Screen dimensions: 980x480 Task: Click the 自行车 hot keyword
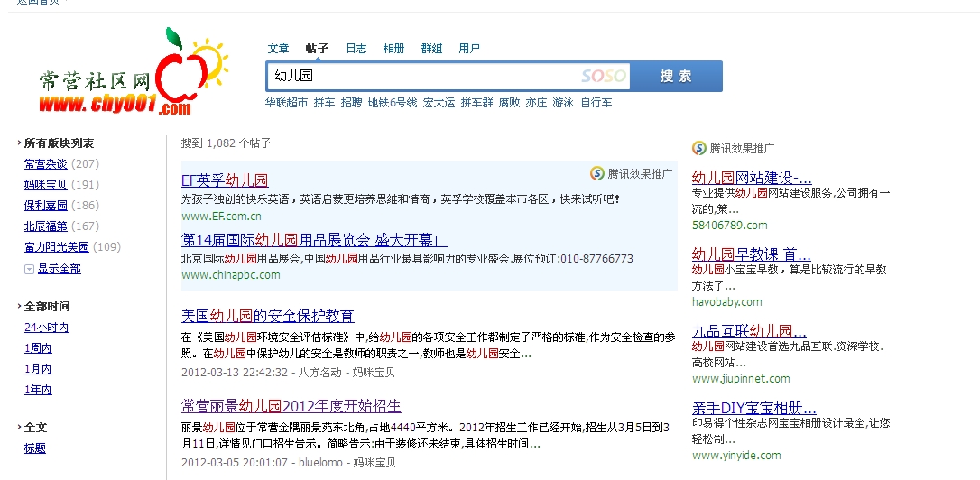(596, 103)
